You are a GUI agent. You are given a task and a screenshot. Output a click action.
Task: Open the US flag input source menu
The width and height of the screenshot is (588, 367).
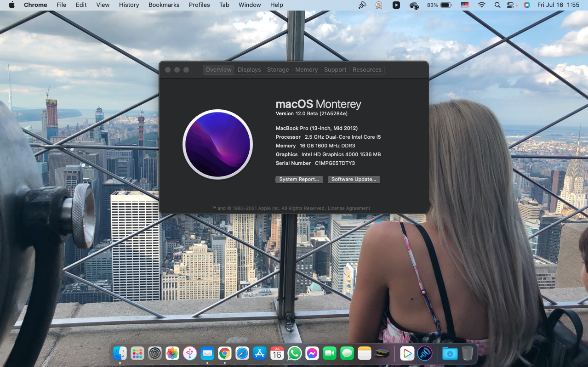click(x=465, y=5)
